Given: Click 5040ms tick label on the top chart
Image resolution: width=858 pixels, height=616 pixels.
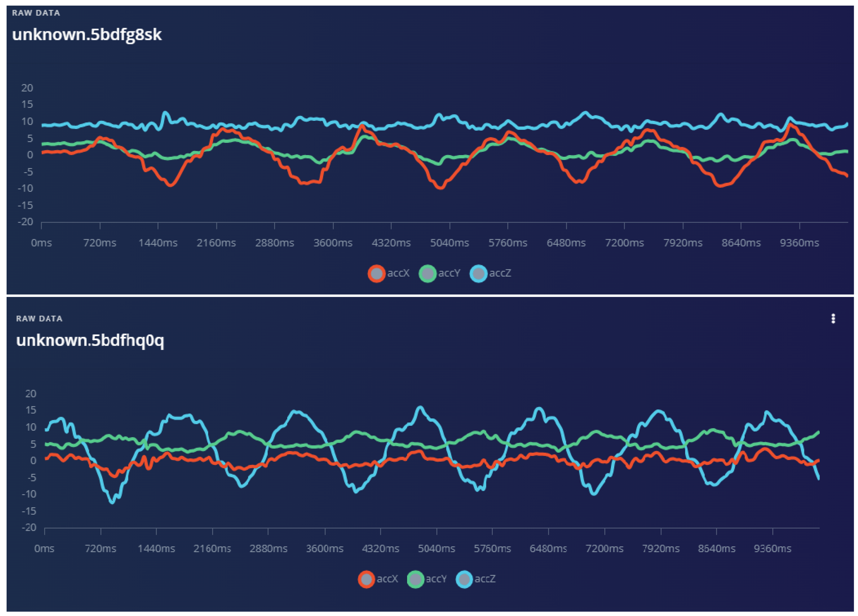Looking at the screenshot, I should (x=450, y=243).
